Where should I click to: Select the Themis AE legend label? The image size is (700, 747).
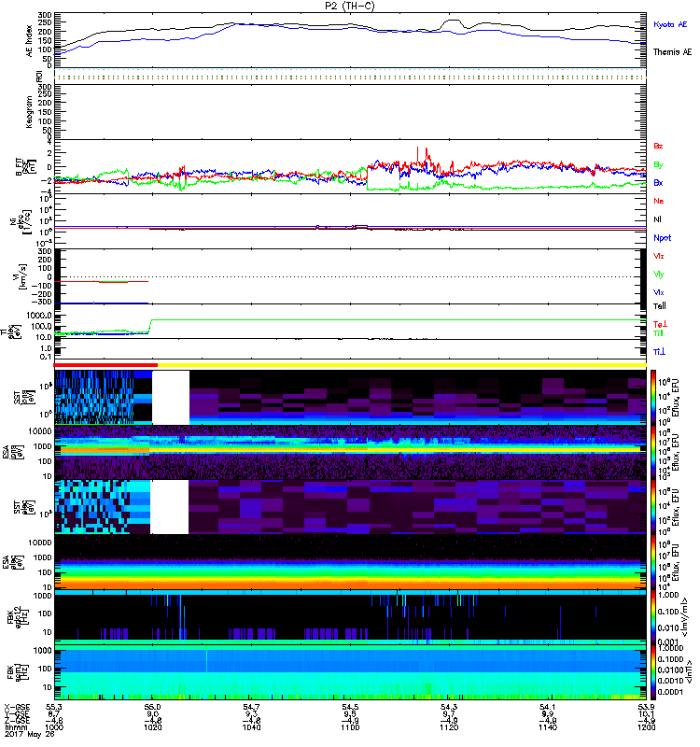coord(672,52)
